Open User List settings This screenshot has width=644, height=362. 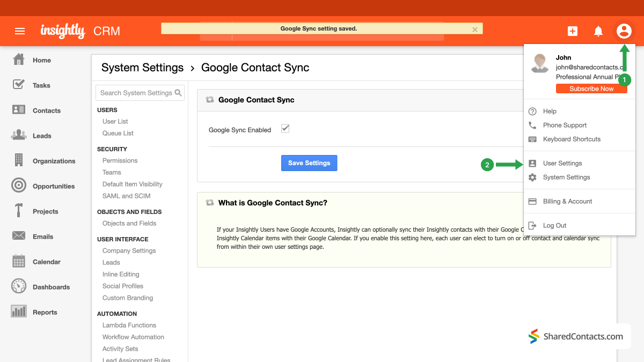pos(115,121)
